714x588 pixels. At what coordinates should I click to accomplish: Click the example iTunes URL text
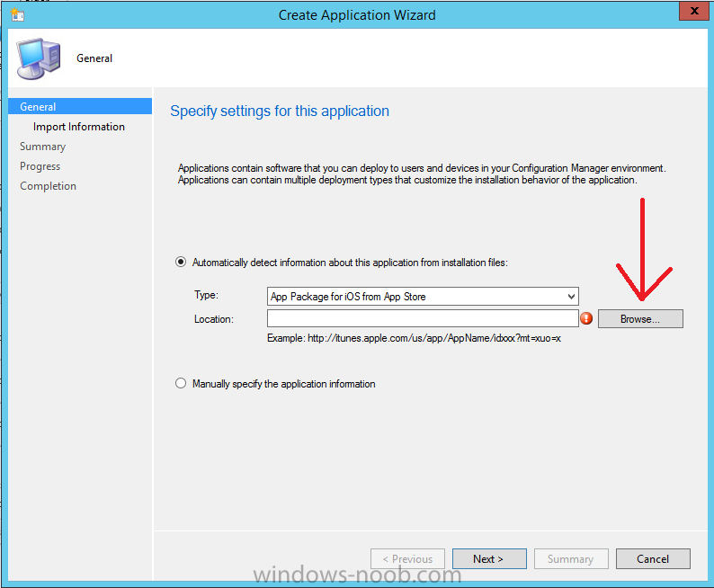click(x=434, y=338)
